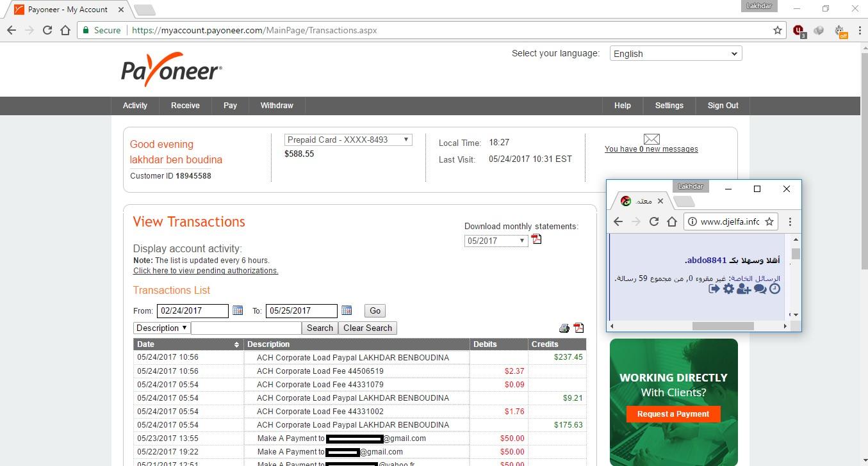Click the Request a Payment button
The image size is (868, 466).
pos(673,414)
